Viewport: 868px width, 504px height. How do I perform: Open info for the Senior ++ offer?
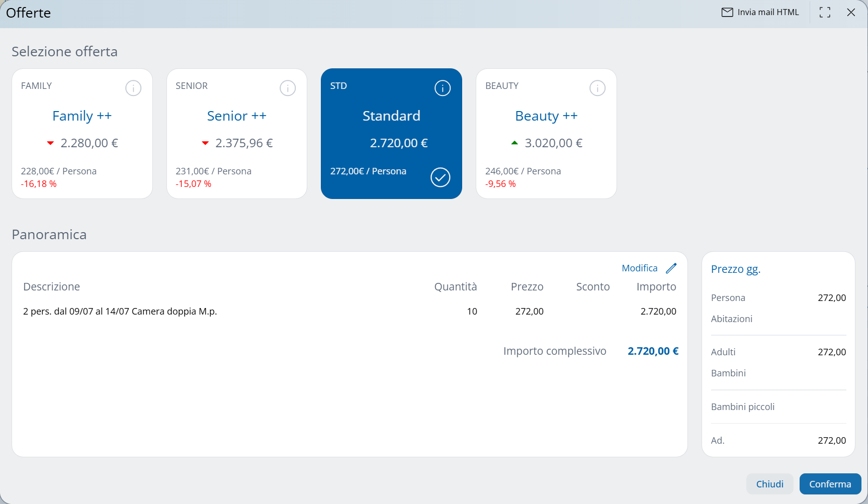pos(288,88)
